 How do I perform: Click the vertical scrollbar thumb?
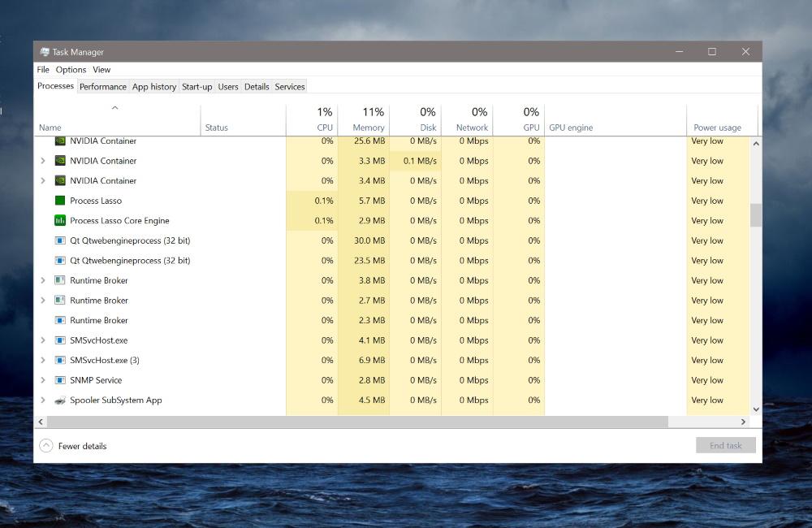pyautogui.click(x=756, y=215)
